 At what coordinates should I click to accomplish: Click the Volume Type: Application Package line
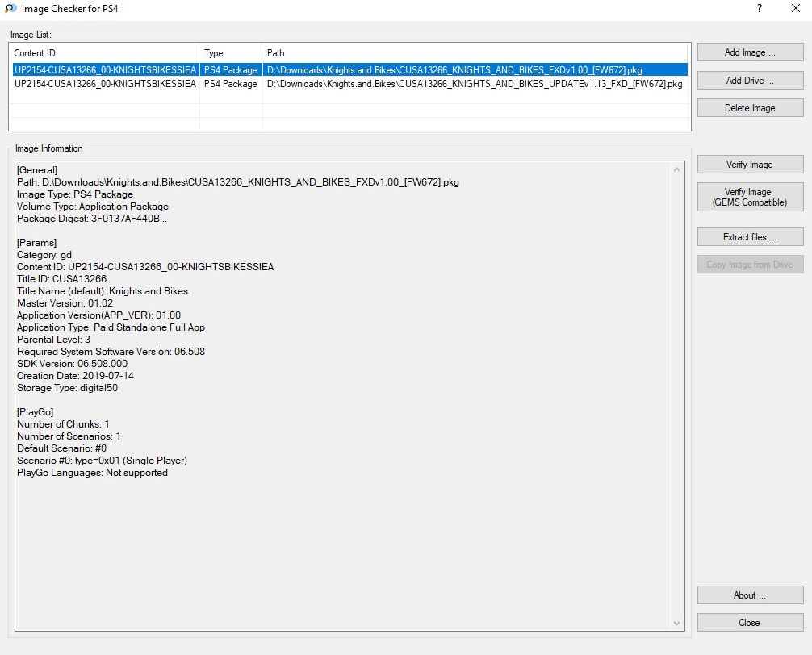pos(93,207)
